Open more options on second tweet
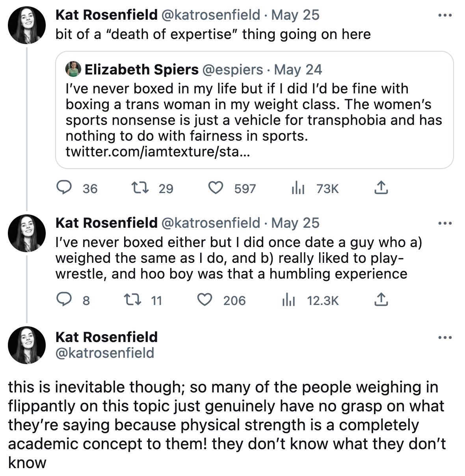 coord(445,223)
